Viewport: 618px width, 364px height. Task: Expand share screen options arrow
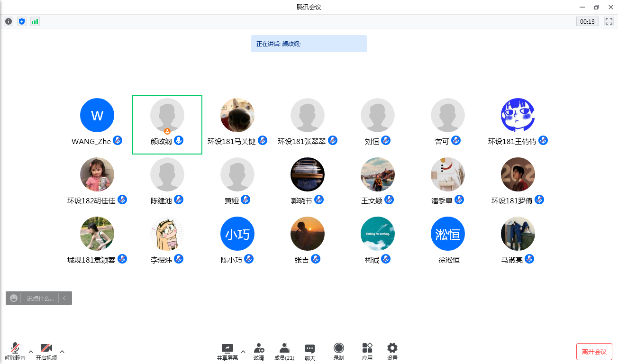pos(243,352)
